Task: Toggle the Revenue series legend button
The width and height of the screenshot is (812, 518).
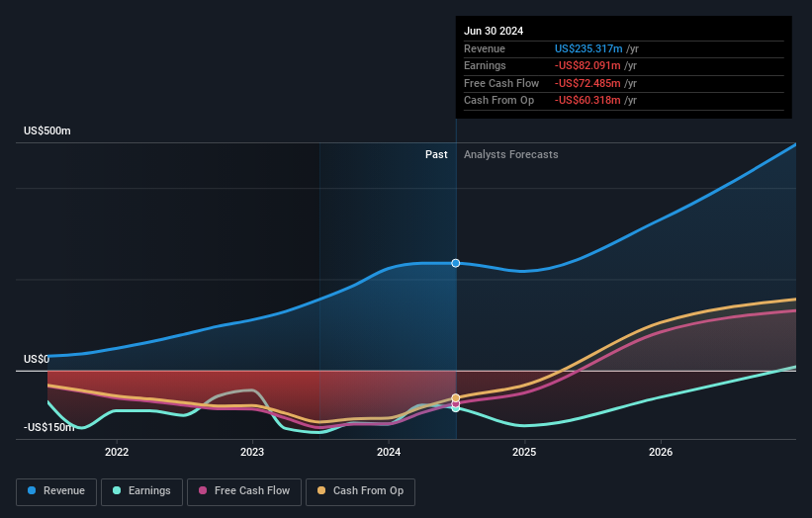Action: click(x=56, y=491)
